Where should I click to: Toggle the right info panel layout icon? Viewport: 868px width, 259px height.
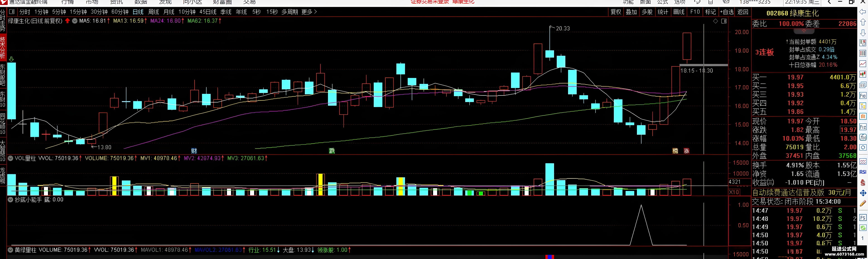point(724,21)
